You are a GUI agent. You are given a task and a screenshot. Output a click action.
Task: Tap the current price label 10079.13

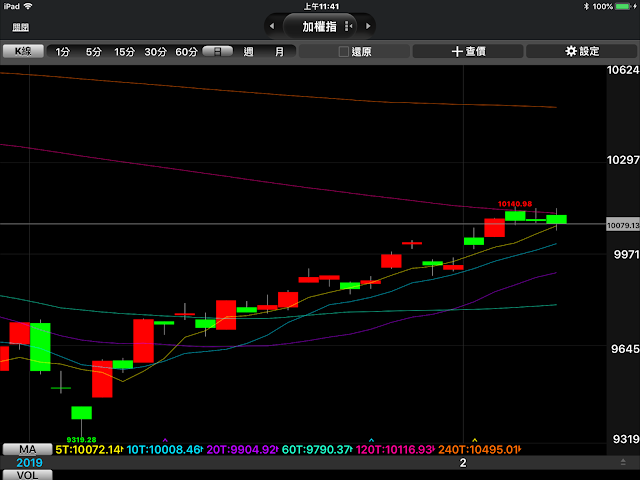(623, 225)
